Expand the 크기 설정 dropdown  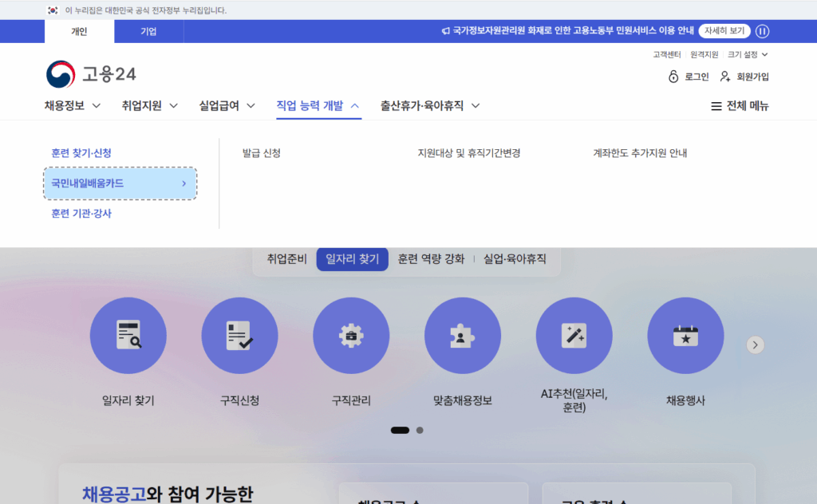[742, 54]
